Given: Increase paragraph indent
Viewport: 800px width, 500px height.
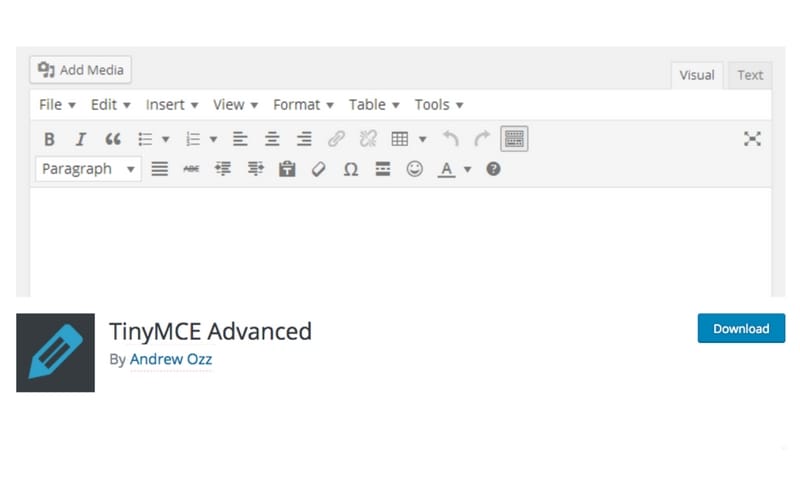Looking at the screenshot, I should click(256, 169).
